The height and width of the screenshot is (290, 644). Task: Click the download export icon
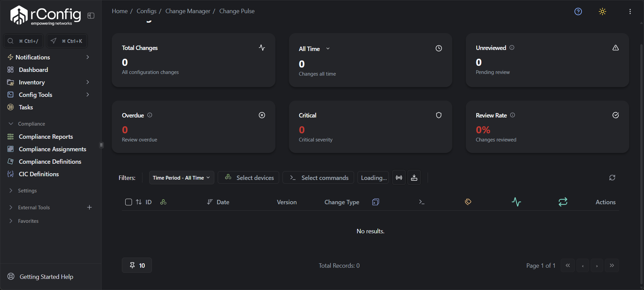click(414, 178)
